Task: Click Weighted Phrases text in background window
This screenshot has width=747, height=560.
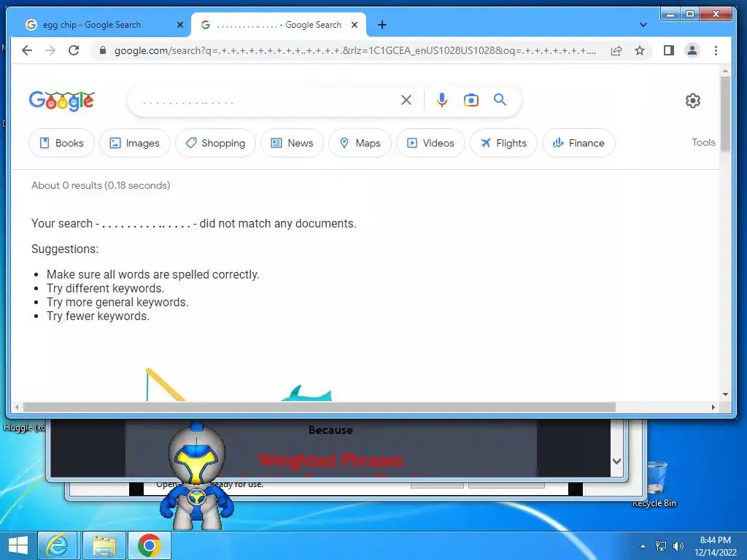Action: coord(330,461)
